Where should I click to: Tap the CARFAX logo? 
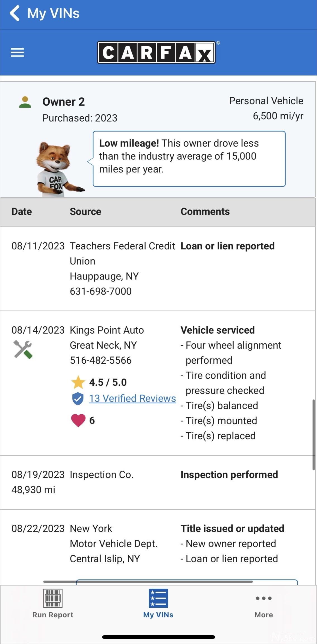click(x=157, y=52)
